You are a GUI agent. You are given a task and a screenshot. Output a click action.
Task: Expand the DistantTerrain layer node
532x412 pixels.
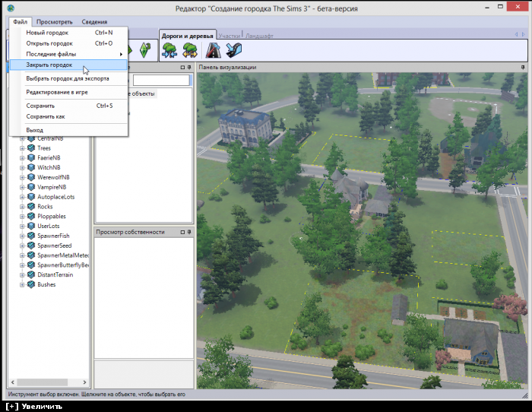click(x=22, y=274)
